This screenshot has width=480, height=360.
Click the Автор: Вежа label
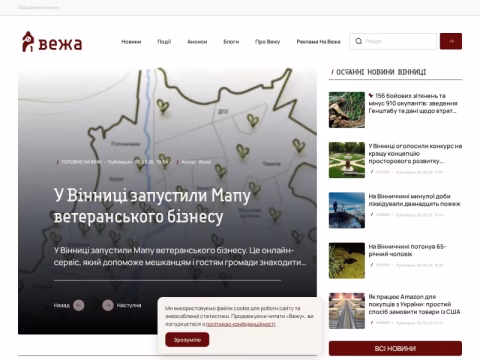pyautogui.click(x=196, y=162)
